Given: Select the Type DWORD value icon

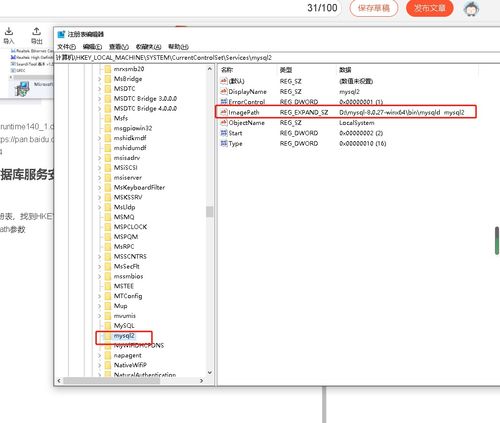Looking at the screenshot, I should (224, 143).
